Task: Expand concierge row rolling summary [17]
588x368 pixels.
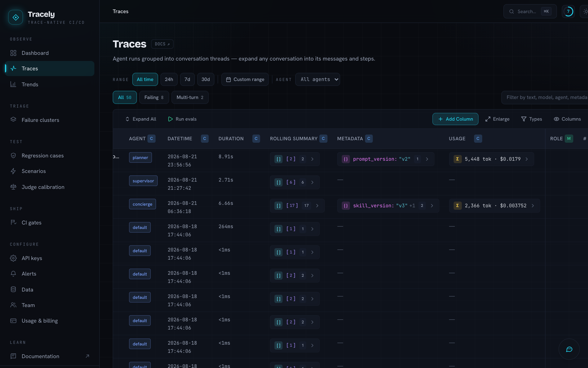Action: (x=297, y=206)
